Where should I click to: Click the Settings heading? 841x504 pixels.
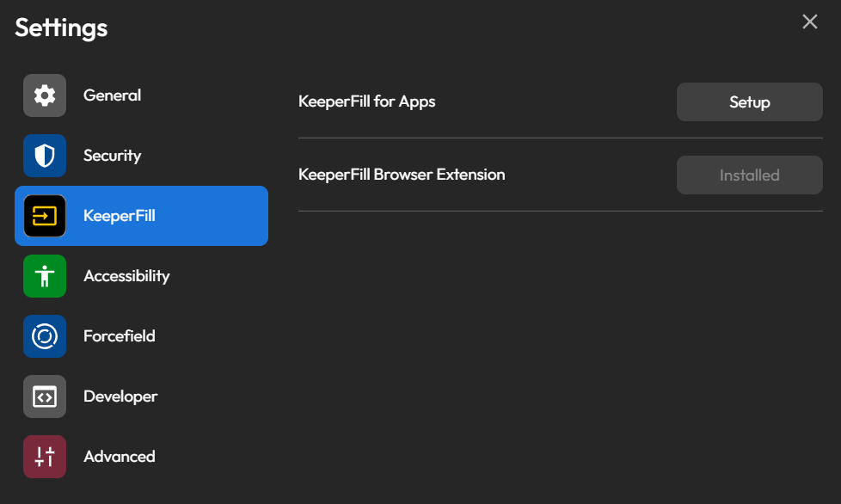click(61, 28)
